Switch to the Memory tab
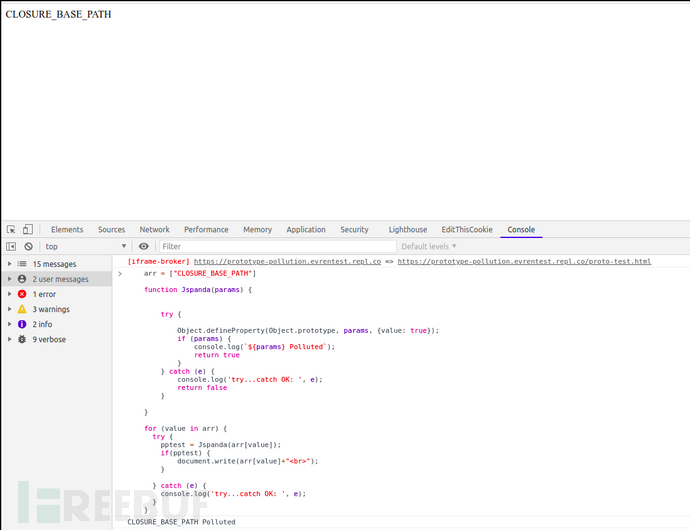The width and height of the screenshot is (690, 530). tap(257, 229)
